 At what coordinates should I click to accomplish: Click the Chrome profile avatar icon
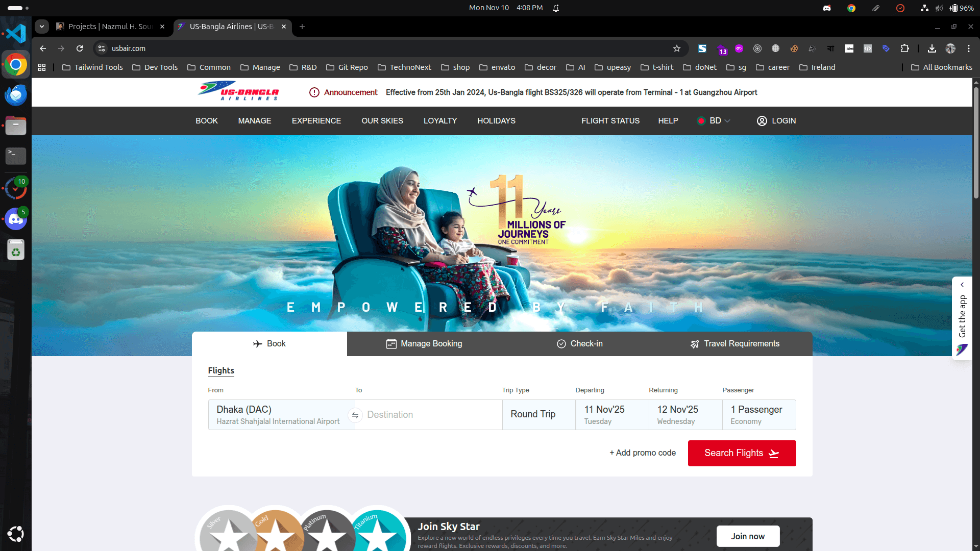pos(950,48)
